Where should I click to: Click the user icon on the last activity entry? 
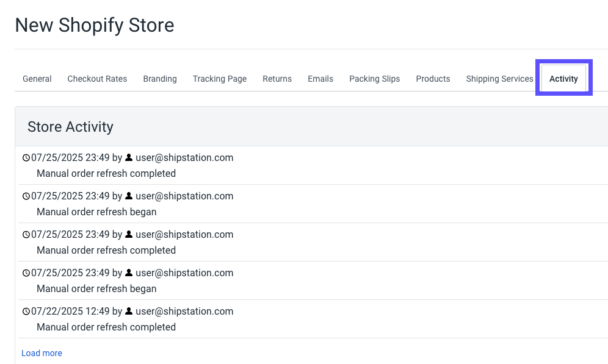[x=128, y=311]
